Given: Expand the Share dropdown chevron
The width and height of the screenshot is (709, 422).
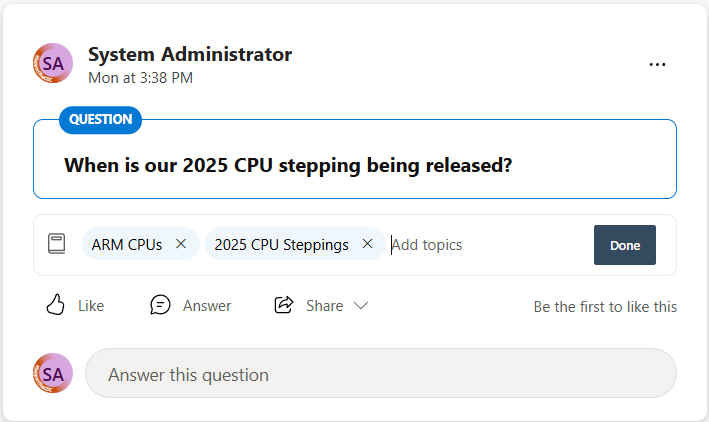Looking at the screenshot, I should coord(361,305).
